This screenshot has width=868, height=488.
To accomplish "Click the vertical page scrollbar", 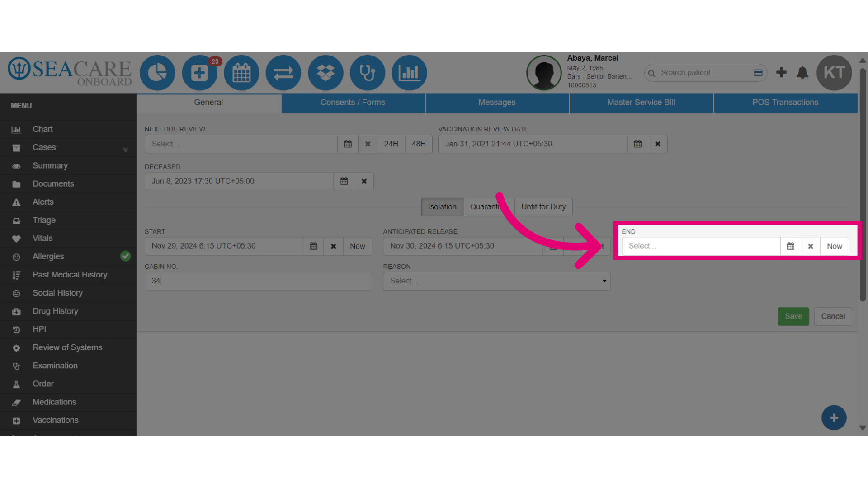I will (x=863, y=184).
